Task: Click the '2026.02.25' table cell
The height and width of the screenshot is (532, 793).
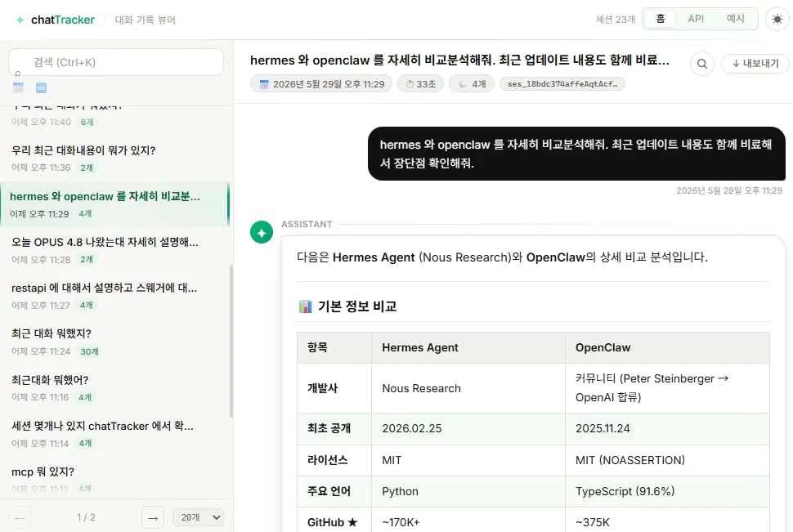Action: 468,429
